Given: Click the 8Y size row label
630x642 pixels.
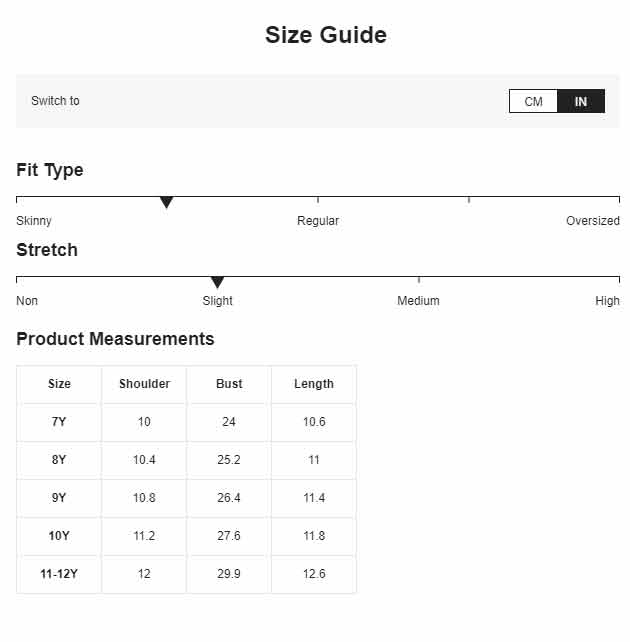Looking at the screenshot, I should click(59, 460).
